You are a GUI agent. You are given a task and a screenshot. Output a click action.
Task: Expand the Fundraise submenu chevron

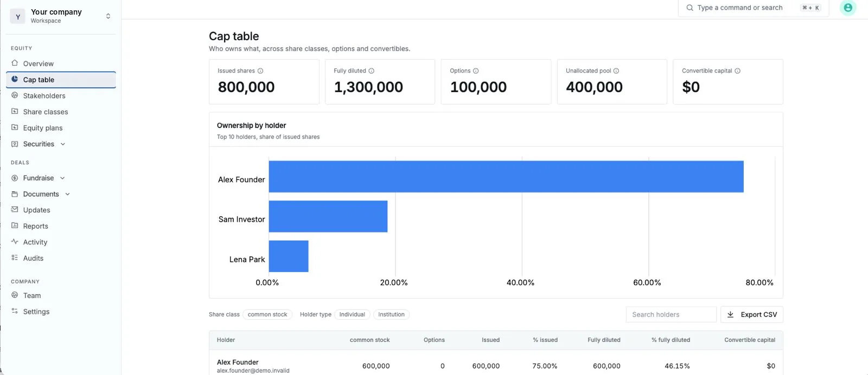pyautogui.click(x=62, y=178)
